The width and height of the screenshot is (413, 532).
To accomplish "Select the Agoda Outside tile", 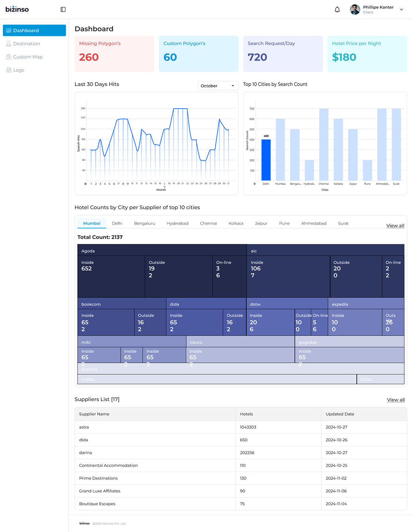I will click(179, 276).
